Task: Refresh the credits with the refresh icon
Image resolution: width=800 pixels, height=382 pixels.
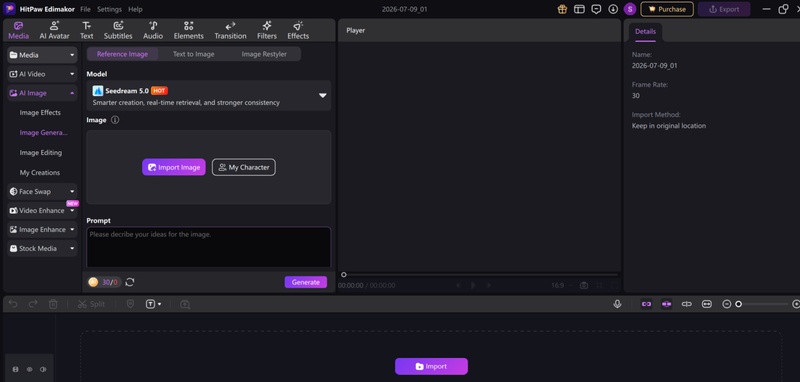Action: 130,282
